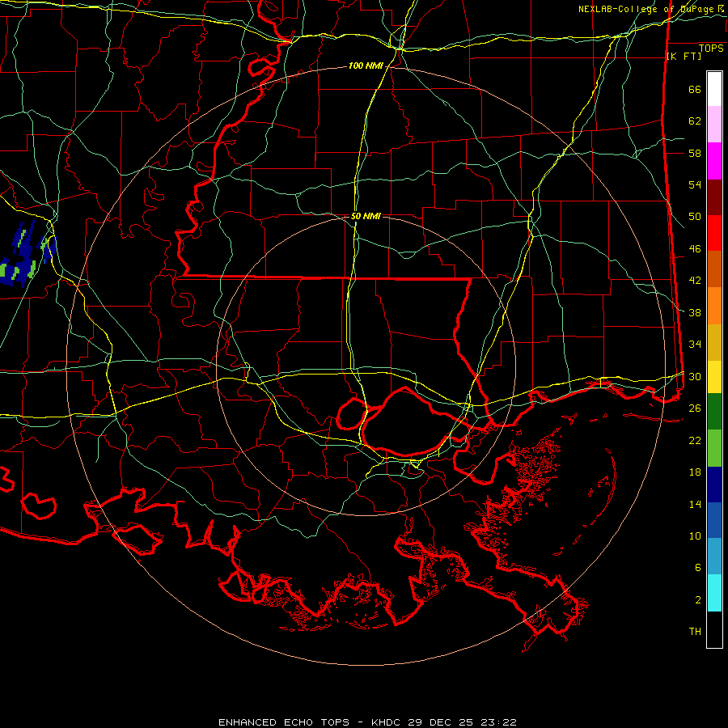Click the 62 legend value
728x728 pixels.
(x=695, y=121)
